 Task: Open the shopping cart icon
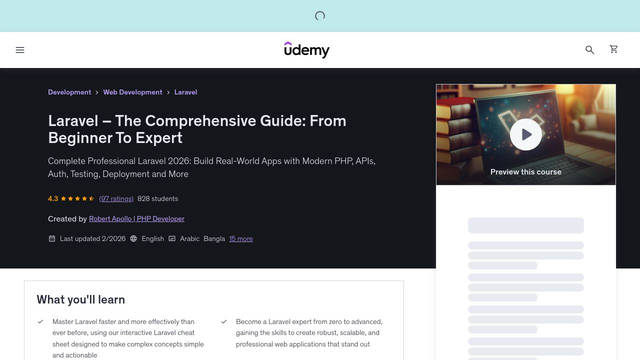613,49
